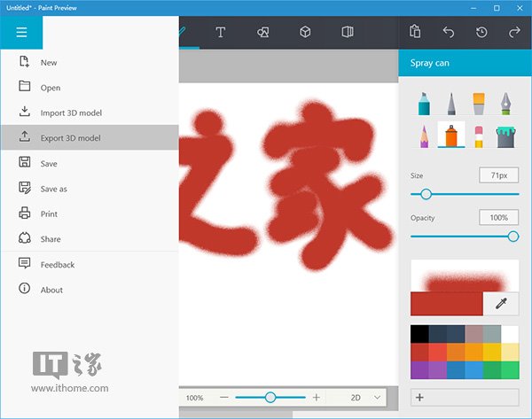Add a new custom color
Screen dimensions: 532x419
click(x=419, y=397)
